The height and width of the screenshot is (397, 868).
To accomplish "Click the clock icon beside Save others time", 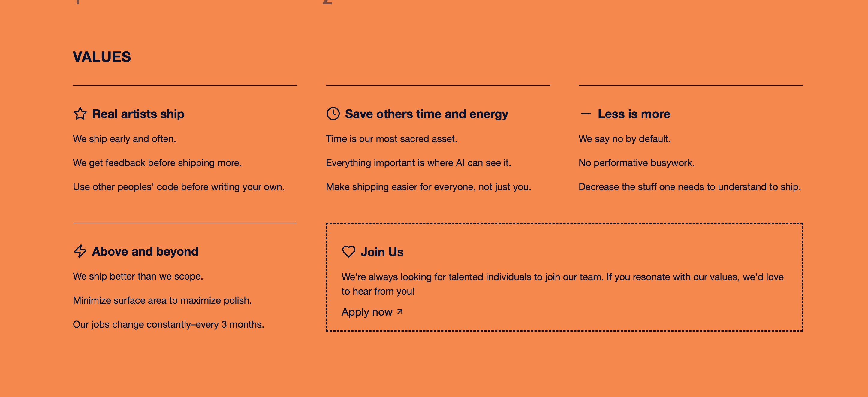I will (333, 114).
